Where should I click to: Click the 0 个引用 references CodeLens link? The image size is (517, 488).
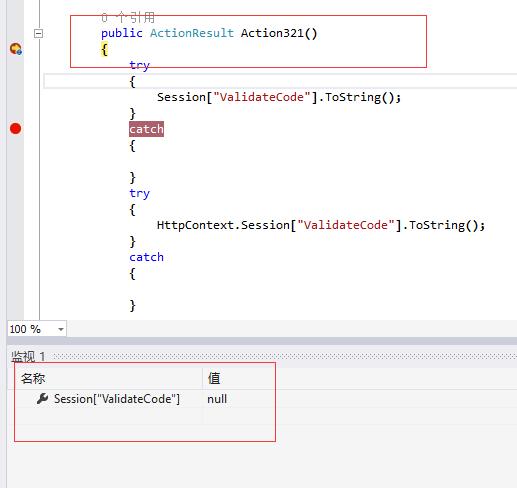pyautogui.click(x=128, y=17)
